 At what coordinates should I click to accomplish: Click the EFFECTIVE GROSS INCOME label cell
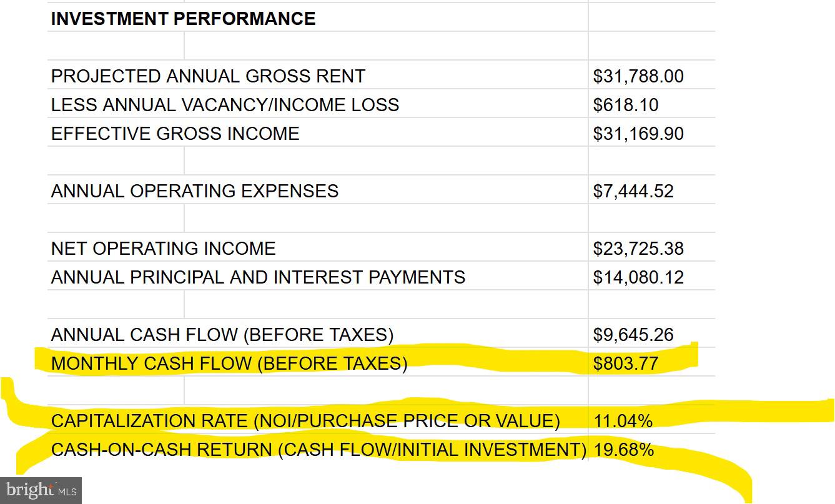click(175, 134)
